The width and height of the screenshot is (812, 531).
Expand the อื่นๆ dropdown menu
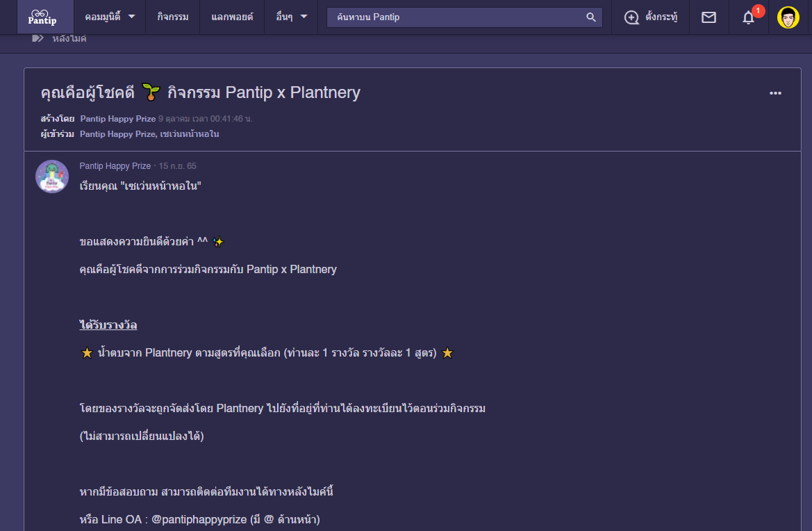coord(291,17)
